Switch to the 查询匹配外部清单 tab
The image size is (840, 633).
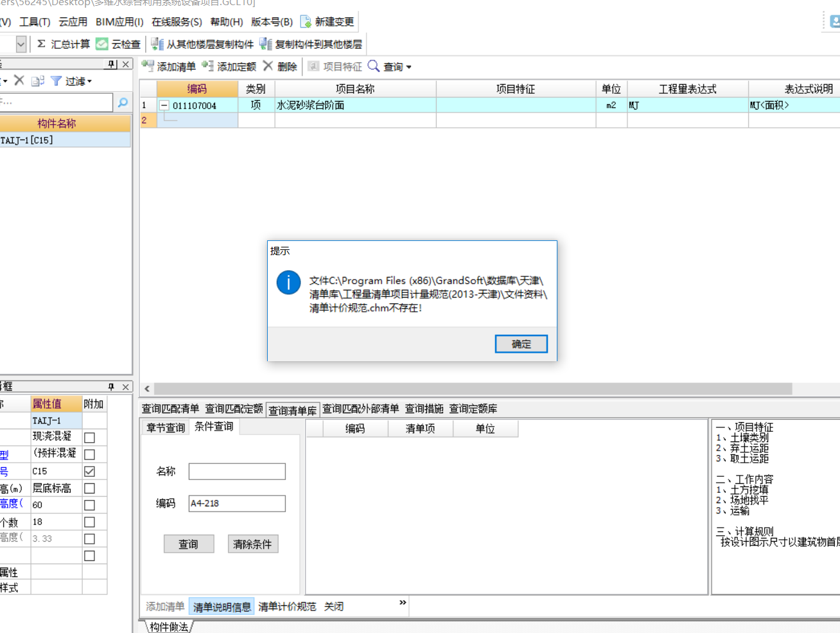(x=361, y=409)
